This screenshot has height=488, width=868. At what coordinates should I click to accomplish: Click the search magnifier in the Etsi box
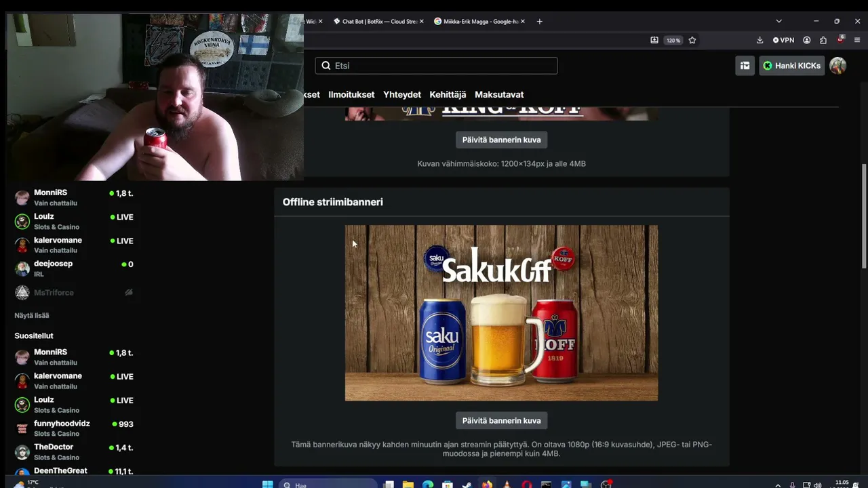tap(326, 66)
